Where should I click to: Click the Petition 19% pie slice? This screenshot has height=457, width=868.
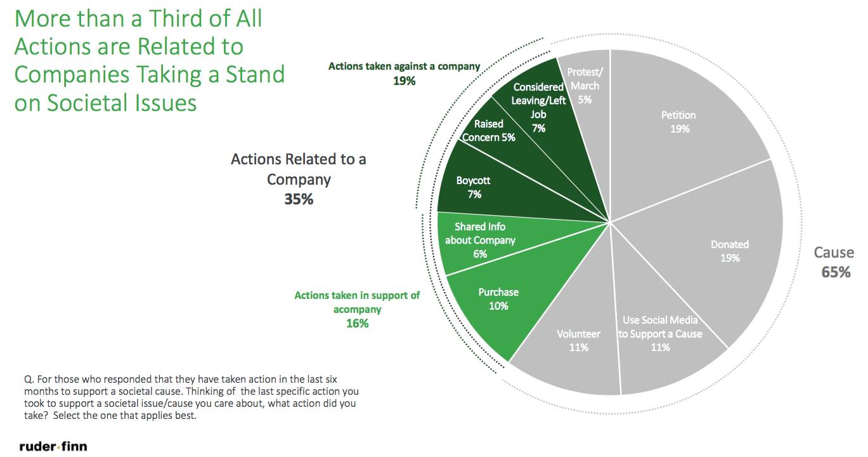678,122
